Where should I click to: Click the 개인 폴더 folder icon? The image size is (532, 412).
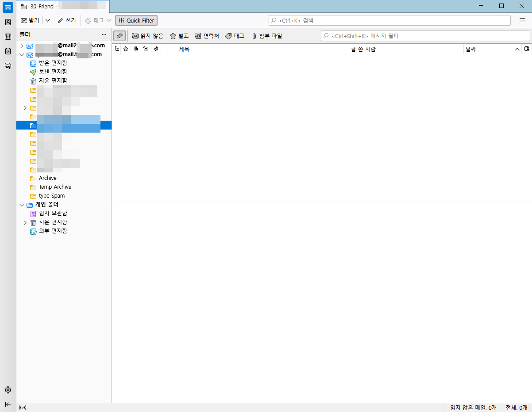[30, 205]
